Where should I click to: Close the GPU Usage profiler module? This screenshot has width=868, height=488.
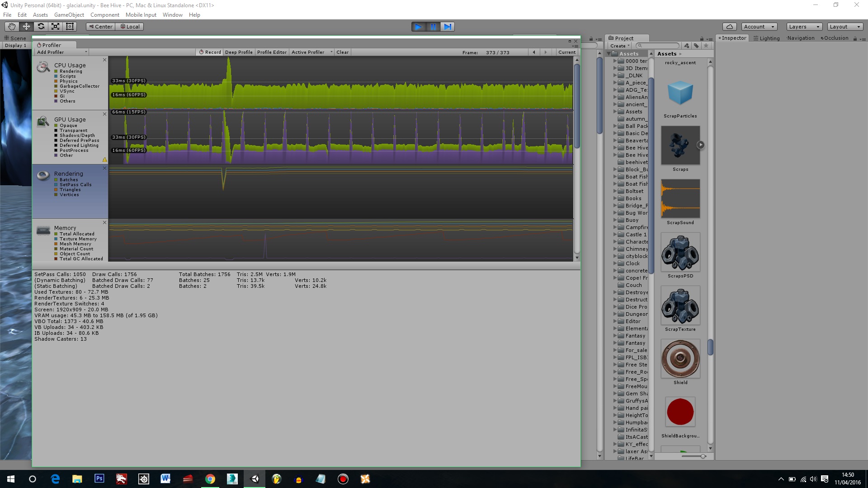click(x=104, y=114)
